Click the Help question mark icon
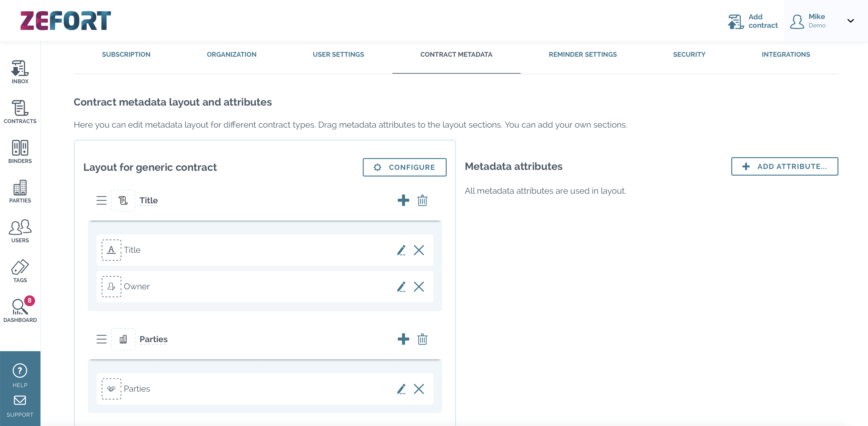Image resolution: width=868 pixels, height=426 pixels. 20,371
